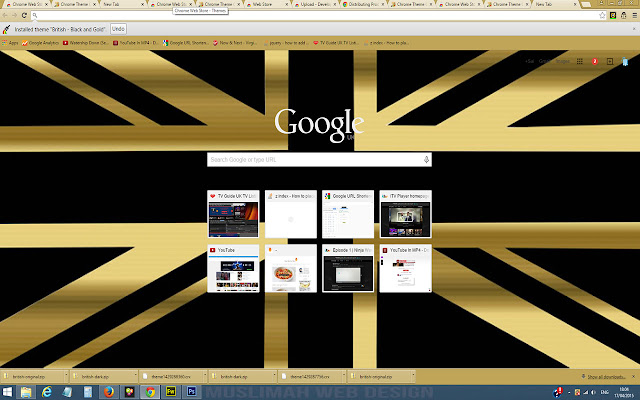The height and width of the screenshot is (400, 640).
Task: Open Photoshop from the taskbar
Action: click(191, 392)
